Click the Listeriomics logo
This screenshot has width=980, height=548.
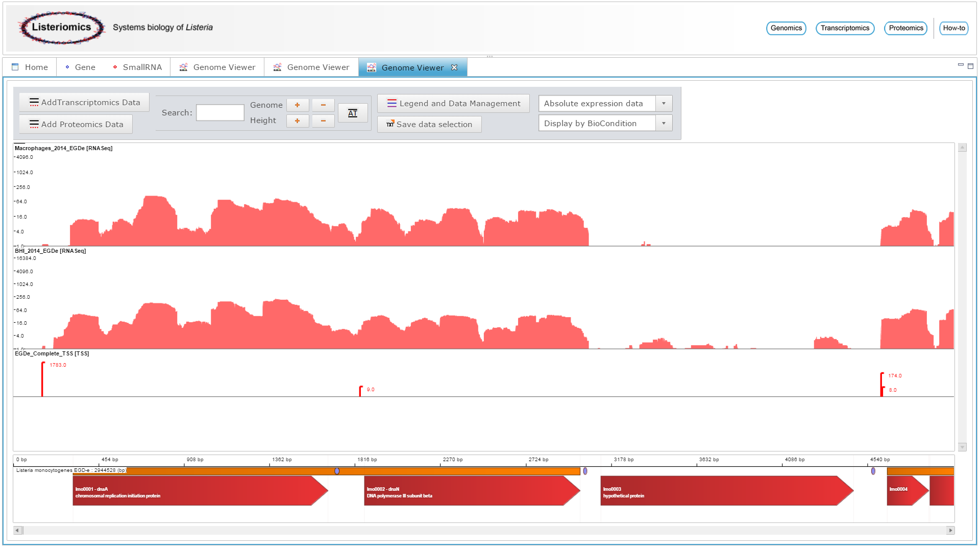[61, 28]
